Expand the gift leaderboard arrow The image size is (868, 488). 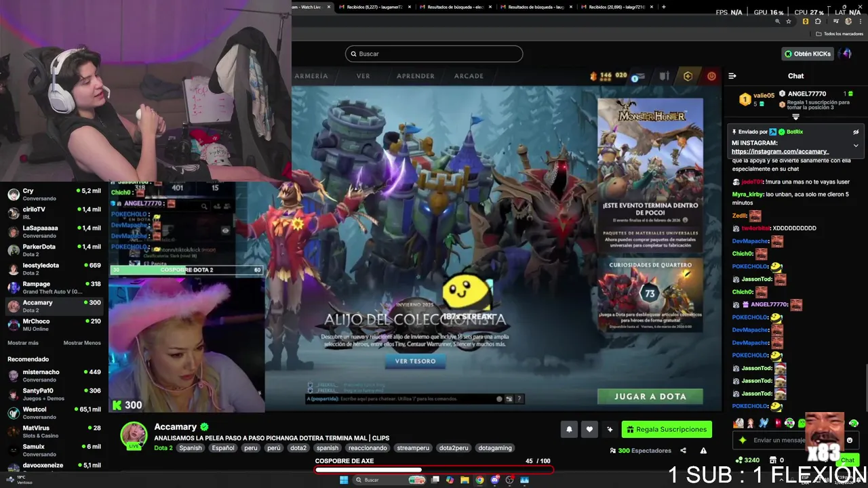795,117
